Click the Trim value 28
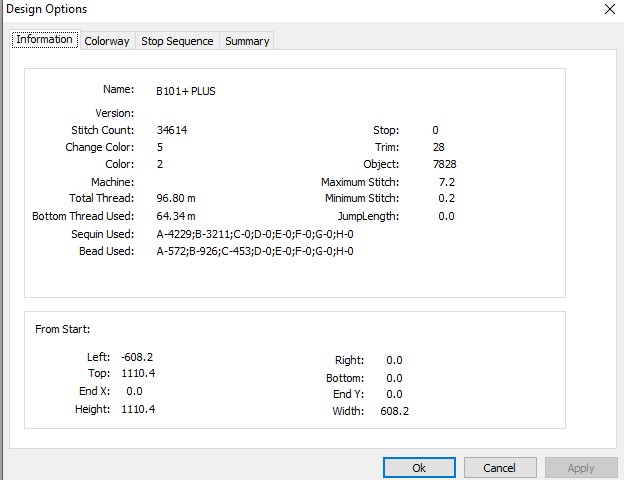 [439, 147]
